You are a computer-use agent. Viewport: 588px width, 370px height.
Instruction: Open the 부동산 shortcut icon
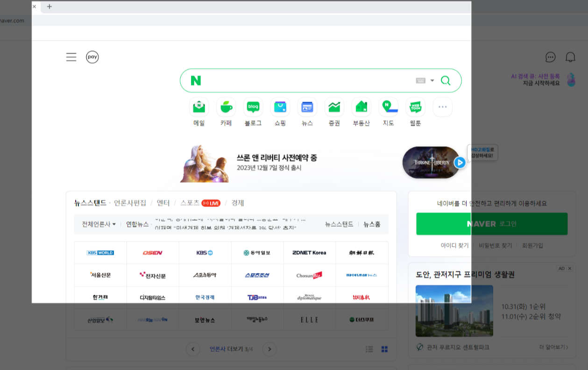point(361,107)
